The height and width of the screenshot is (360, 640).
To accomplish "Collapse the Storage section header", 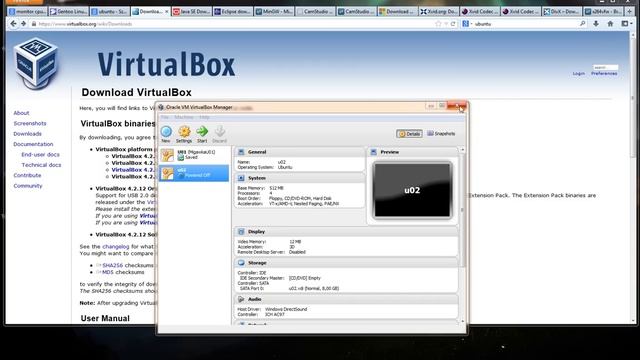I will pyautogui.click(x=347, y=263).
